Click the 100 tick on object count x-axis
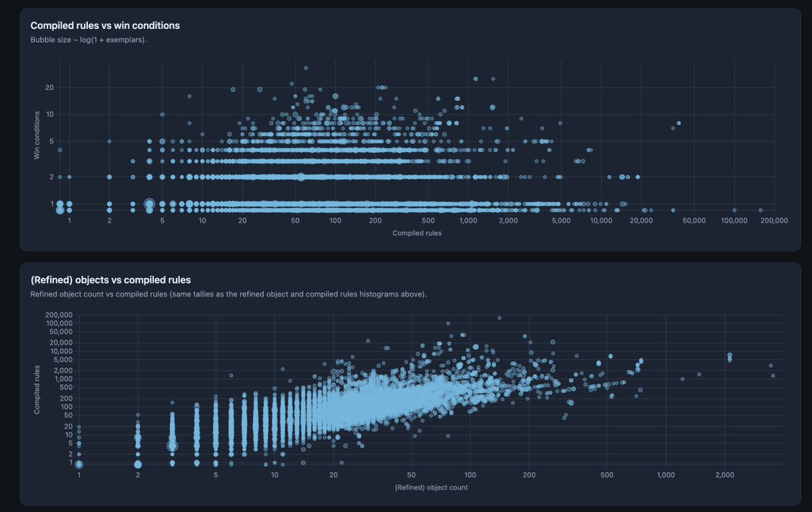Viewport: 812px width, 512px height. (x=470, y=475)
